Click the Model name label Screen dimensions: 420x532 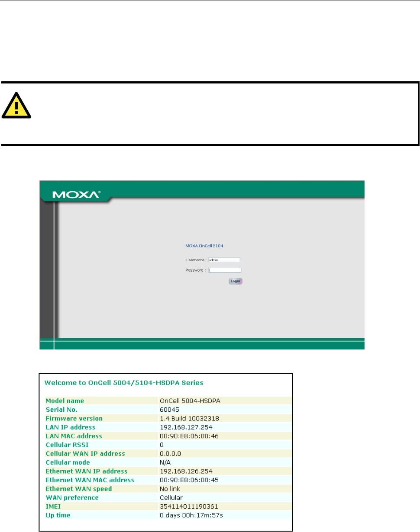click(x=65, y=401)
